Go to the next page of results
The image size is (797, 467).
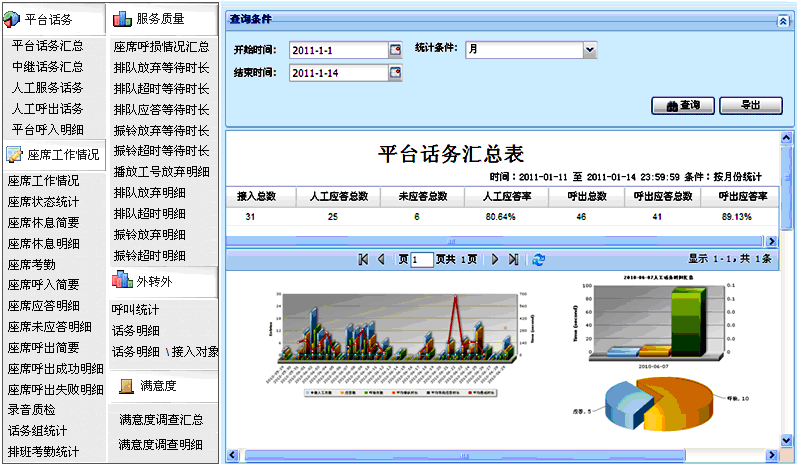(x=495, y=259)
